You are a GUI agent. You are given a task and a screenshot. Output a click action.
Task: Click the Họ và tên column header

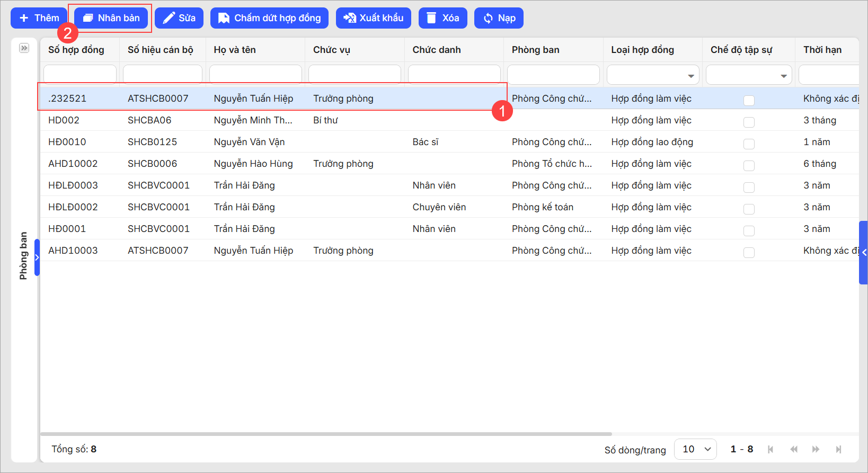(235, 50)
